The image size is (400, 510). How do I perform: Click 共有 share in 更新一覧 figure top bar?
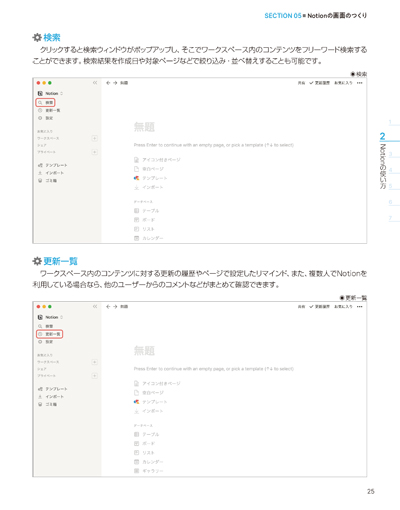[301, 307]
